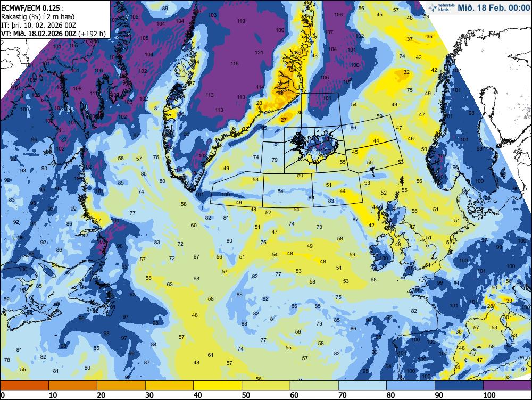Click the '78' value at the lower left edge
The width and height of the screenshot is (532, 400).
7,360
